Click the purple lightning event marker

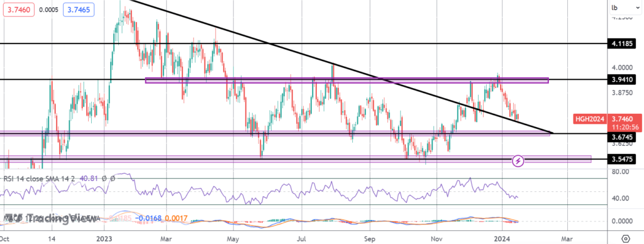pos(518,161)
